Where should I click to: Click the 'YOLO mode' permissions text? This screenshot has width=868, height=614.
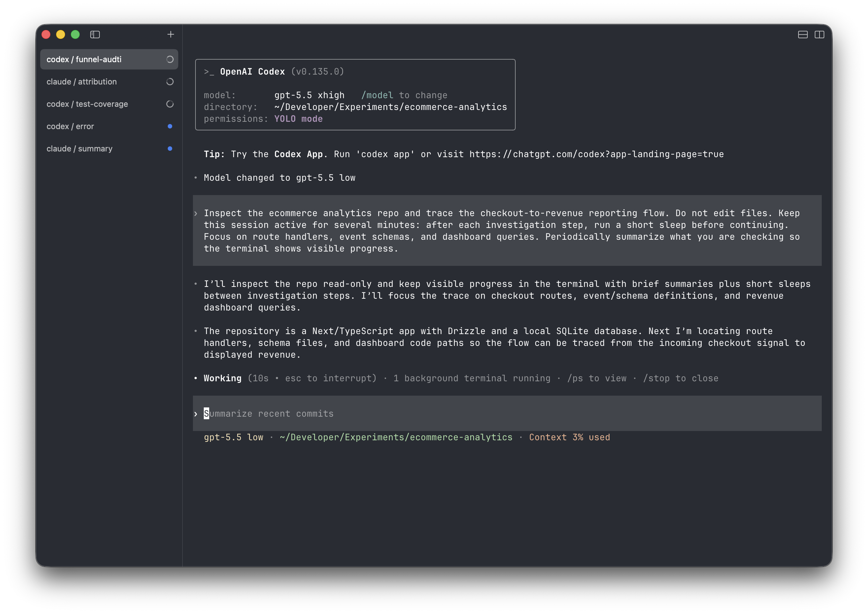tap(298, 119)
